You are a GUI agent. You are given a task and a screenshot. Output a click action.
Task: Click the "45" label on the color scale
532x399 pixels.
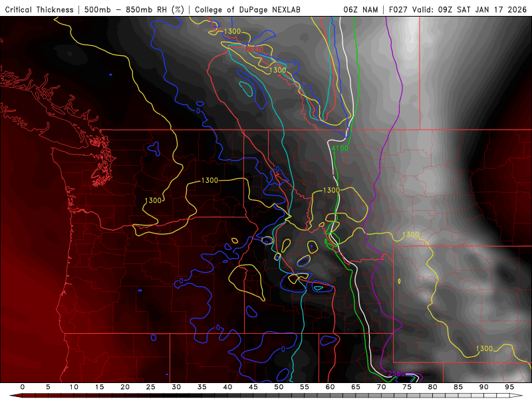(x=253, y=387)
